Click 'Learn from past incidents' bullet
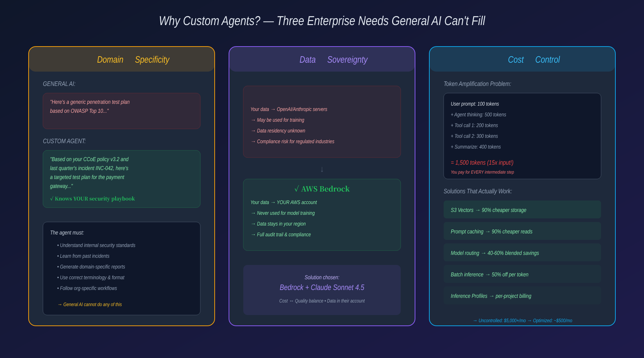This screenshot has height=358, width=644. coord(83,256)
